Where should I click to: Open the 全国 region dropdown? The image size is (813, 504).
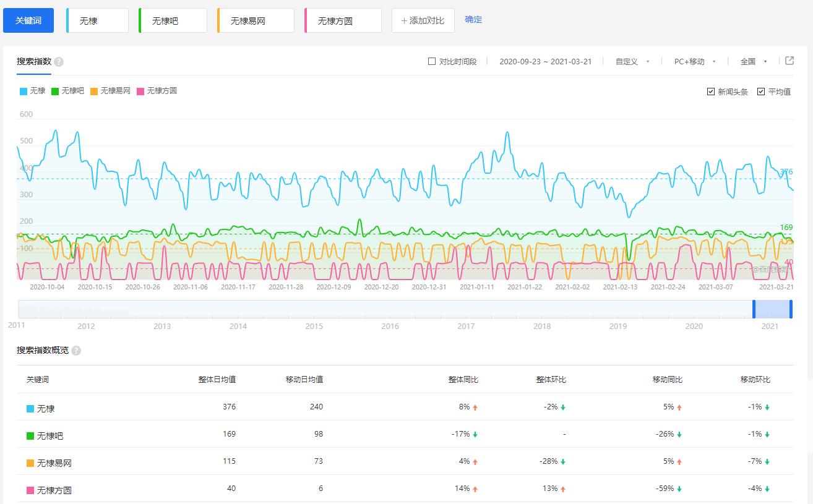(x=753, y=61)
